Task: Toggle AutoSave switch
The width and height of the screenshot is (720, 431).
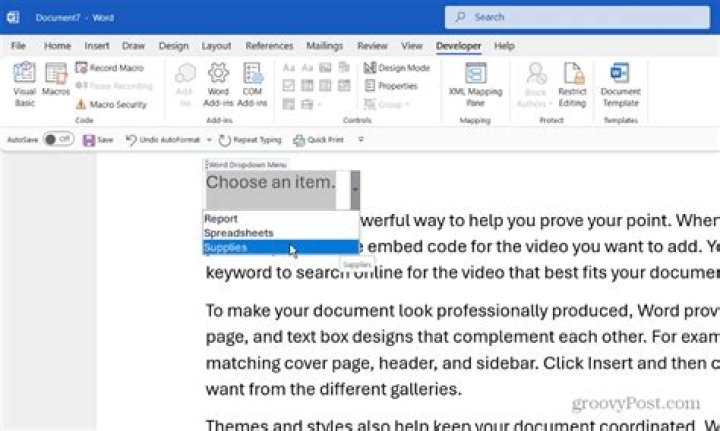Action: click(x=58, y=139)
